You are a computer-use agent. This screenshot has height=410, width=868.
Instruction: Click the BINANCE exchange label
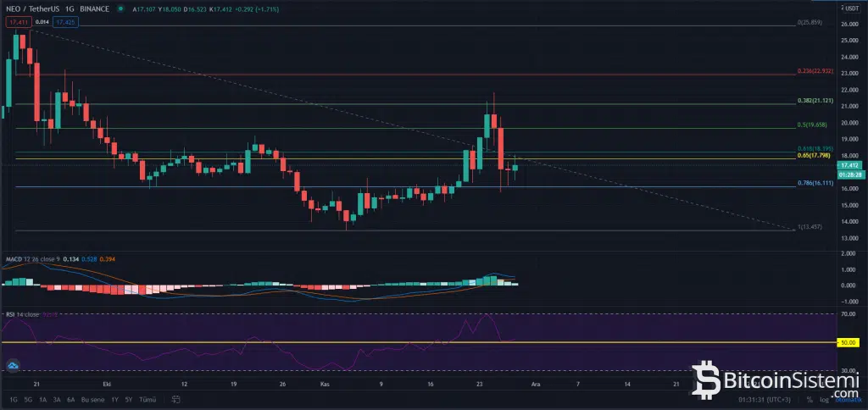[x=95, y=8]
